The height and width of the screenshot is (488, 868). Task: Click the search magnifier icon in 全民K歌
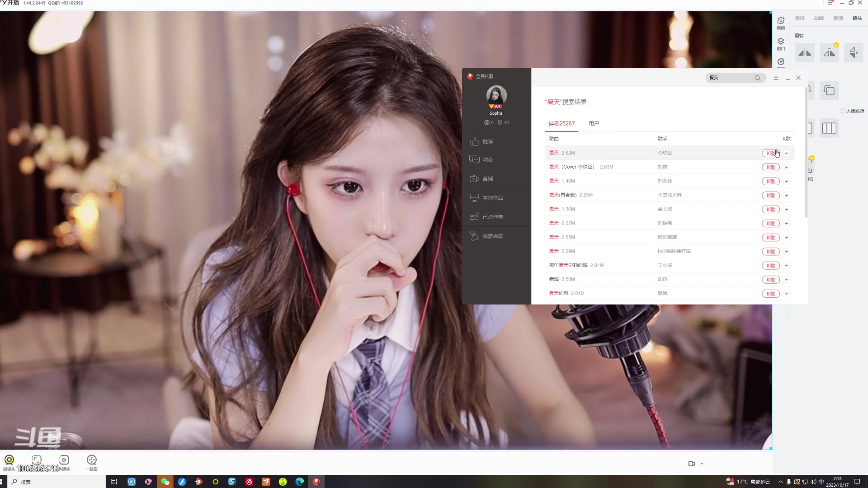tap(757, 78)
